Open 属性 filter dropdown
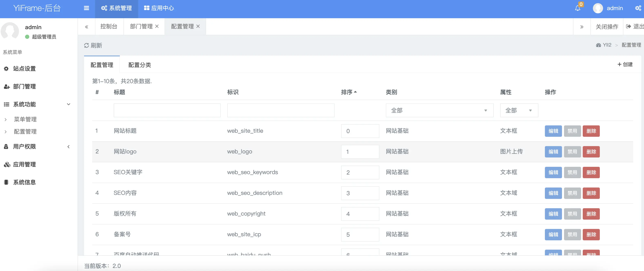The width and height of the screenshot is (644, 271). [519, 110]
